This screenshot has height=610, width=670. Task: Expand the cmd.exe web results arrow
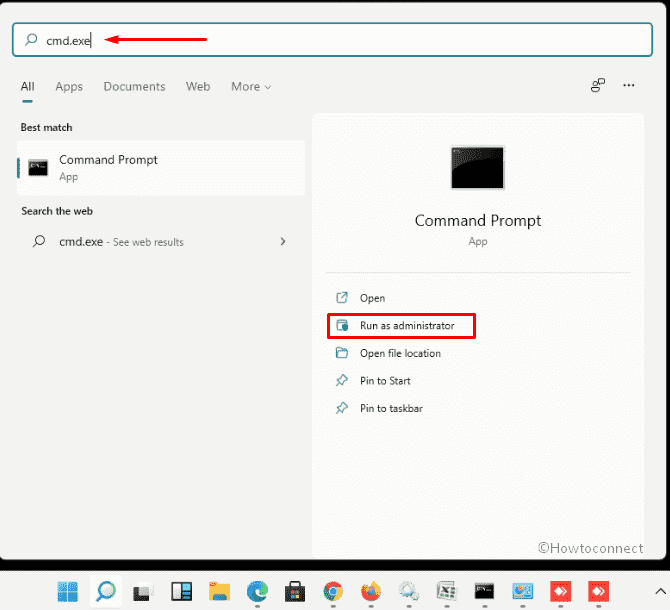[283, 241]
